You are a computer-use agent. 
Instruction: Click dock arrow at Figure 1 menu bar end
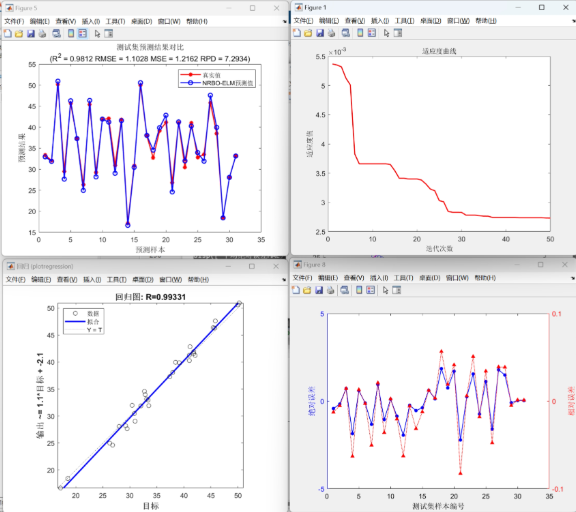(x=573, y=21)
